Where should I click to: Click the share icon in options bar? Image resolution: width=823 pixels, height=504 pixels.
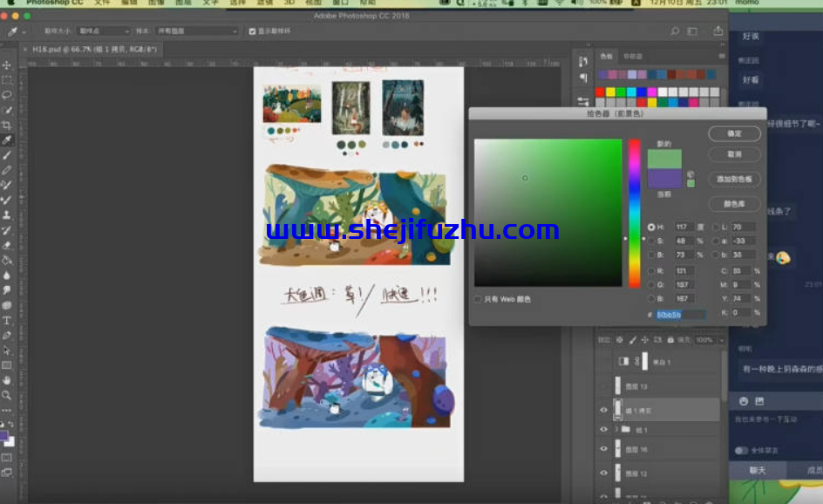(718, 31)
